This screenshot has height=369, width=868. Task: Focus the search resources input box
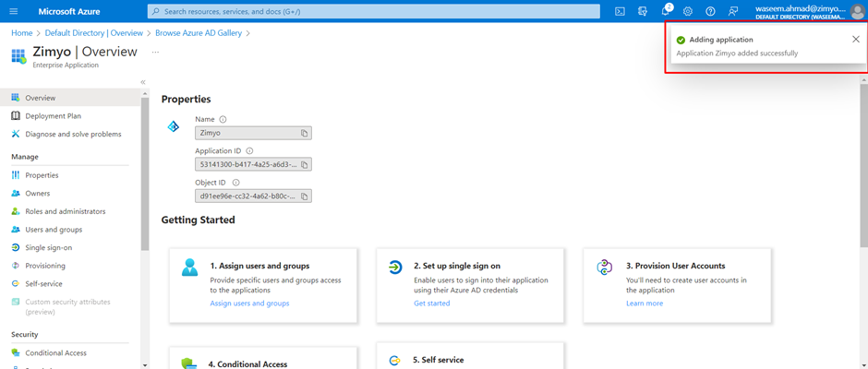pyautogui.click(x=374, y=11)
